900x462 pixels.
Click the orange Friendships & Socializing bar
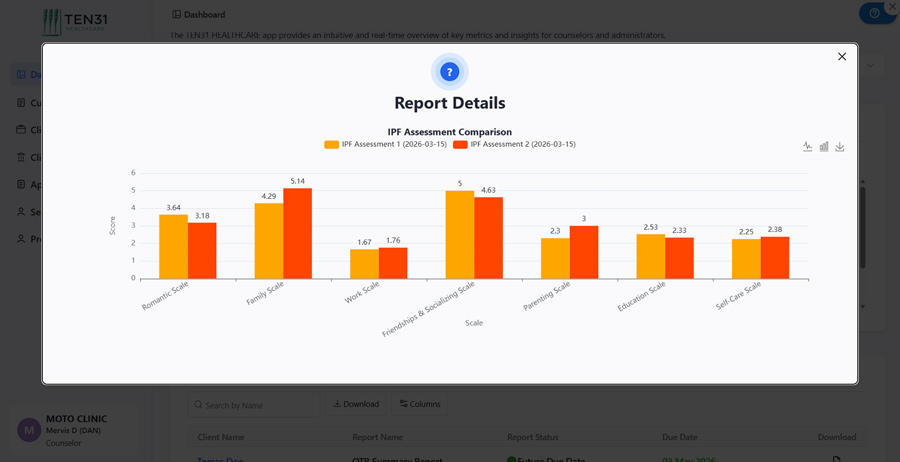pos(460,235)
